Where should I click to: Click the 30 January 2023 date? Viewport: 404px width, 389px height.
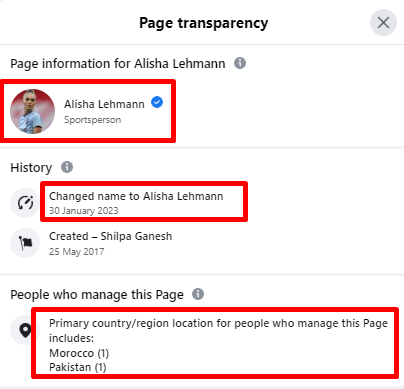point(84,211)
